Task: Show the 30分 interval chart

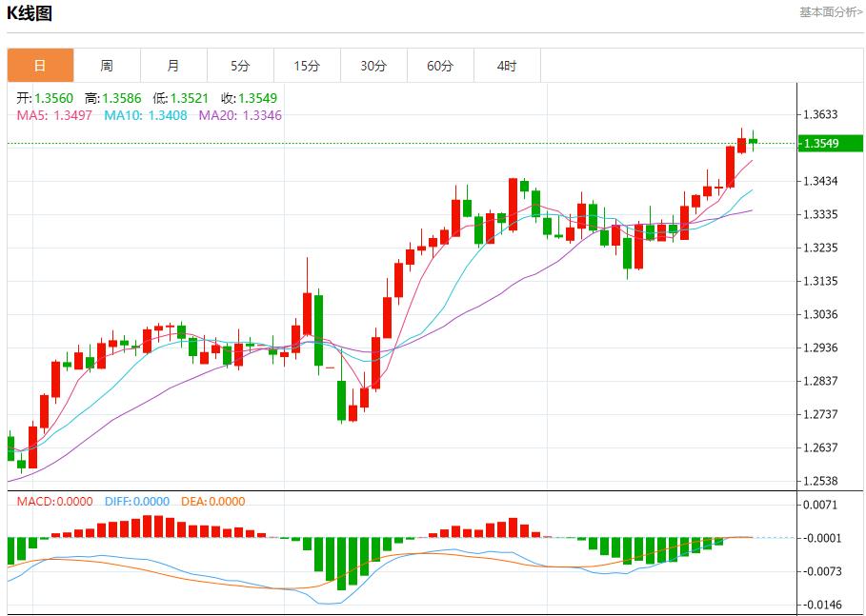Action: [373, 66]
